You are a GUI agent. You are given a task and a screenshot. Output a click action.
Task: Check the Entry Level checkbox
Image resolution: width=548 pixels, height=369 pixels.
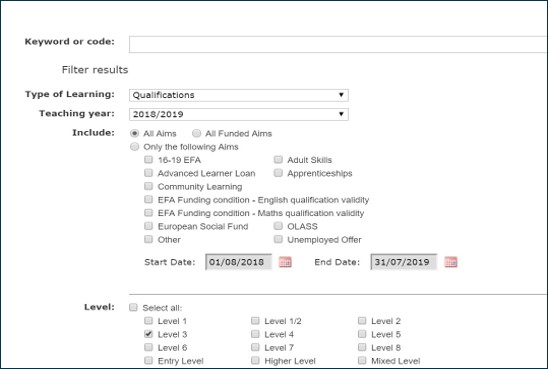coord(149,360)
